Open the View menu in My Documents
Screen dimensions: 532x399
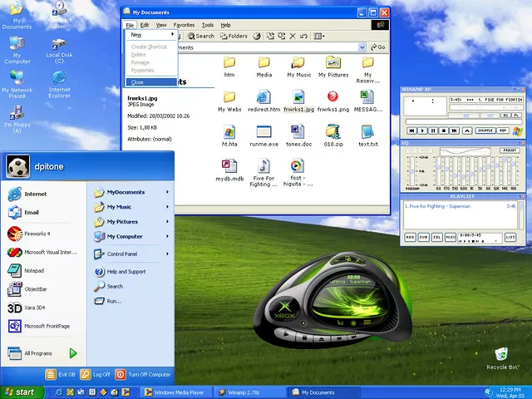161,25
